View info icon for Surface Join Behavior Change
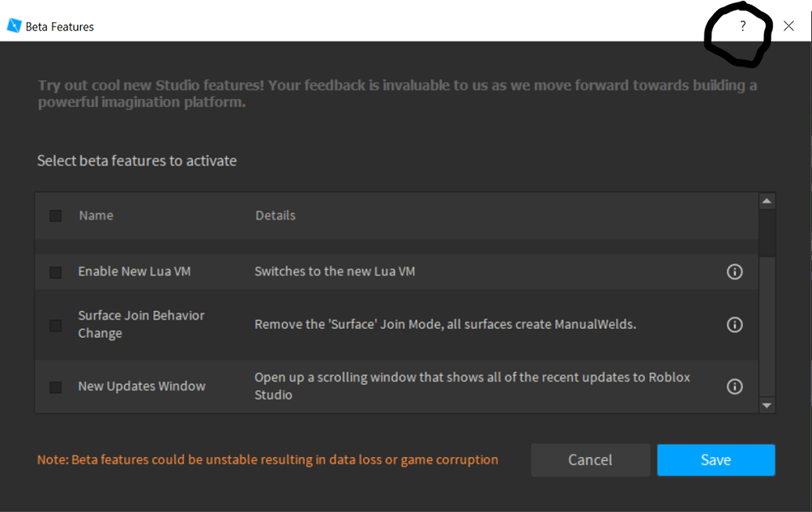 (734, 324)
